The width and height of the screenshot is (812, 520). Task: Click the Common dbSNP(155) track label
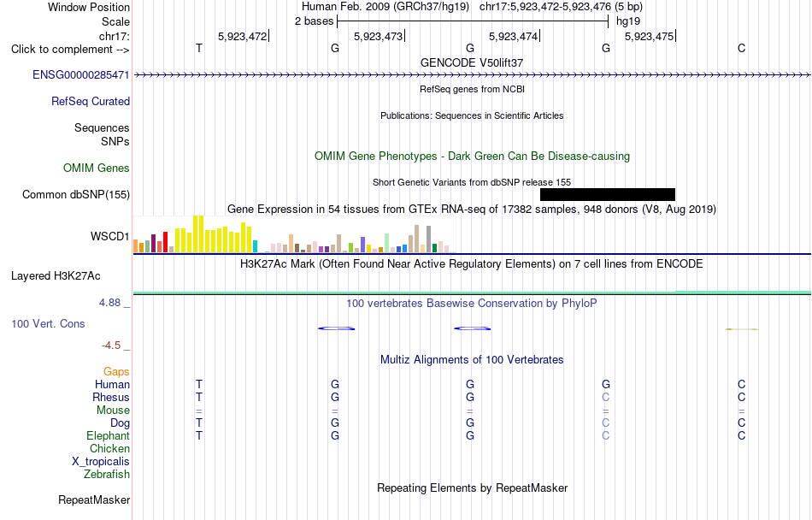click(76, 195)
